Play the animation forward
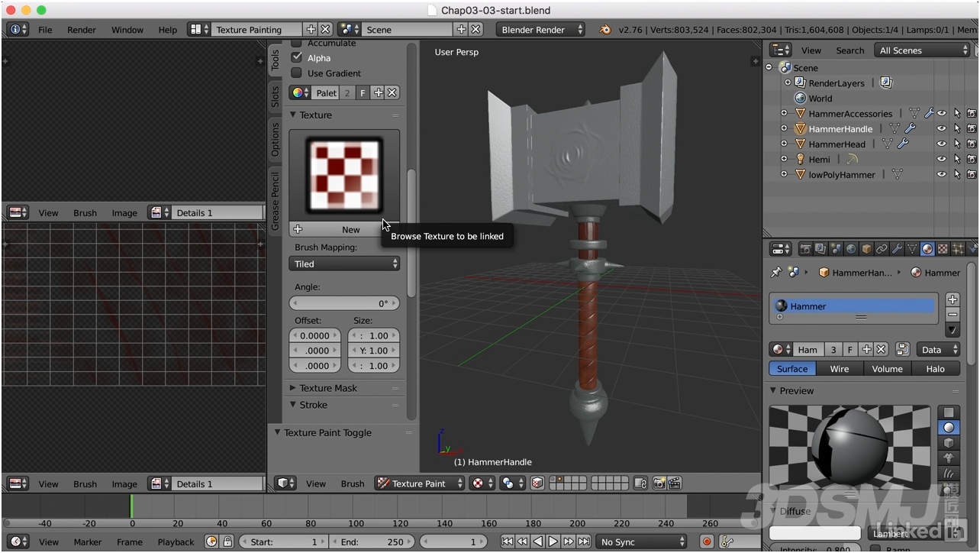This screenshot has height=553, width=980. click(x=553, y=542)
